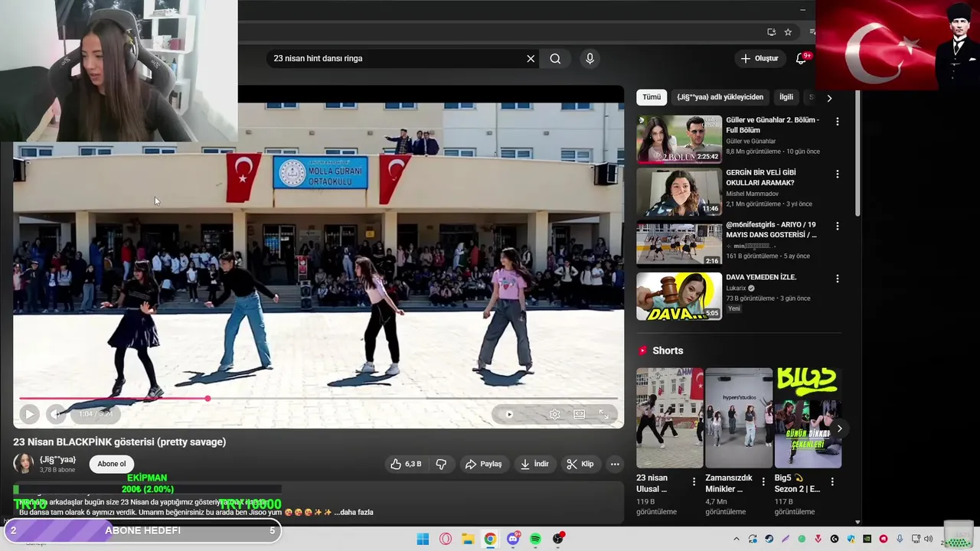Clear the search box text

pos(531,58)
